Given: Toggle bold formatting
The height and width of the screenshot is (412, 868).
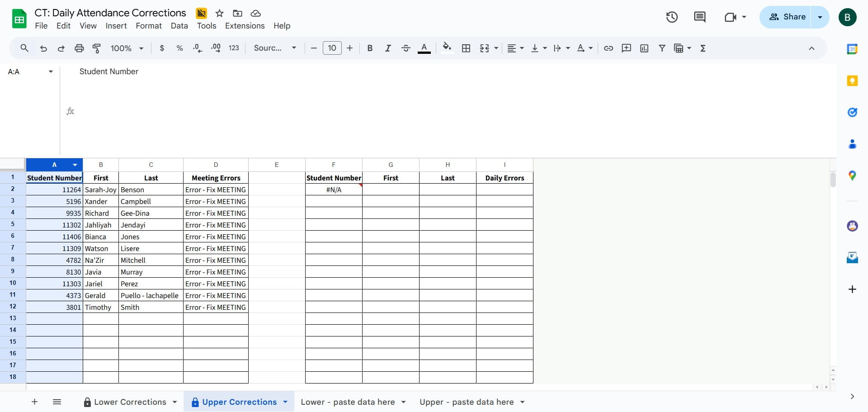Looking at the screenshot, I should [x=370, y=48].
